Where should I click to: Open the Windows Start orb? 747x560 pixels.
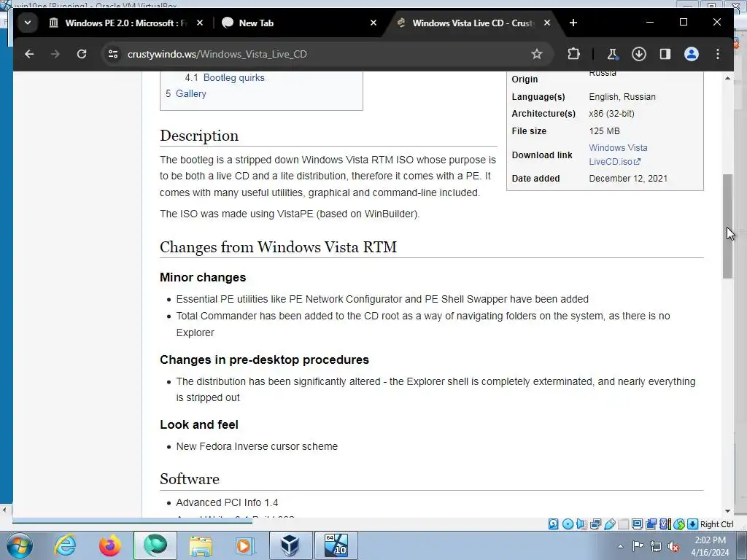20,545
